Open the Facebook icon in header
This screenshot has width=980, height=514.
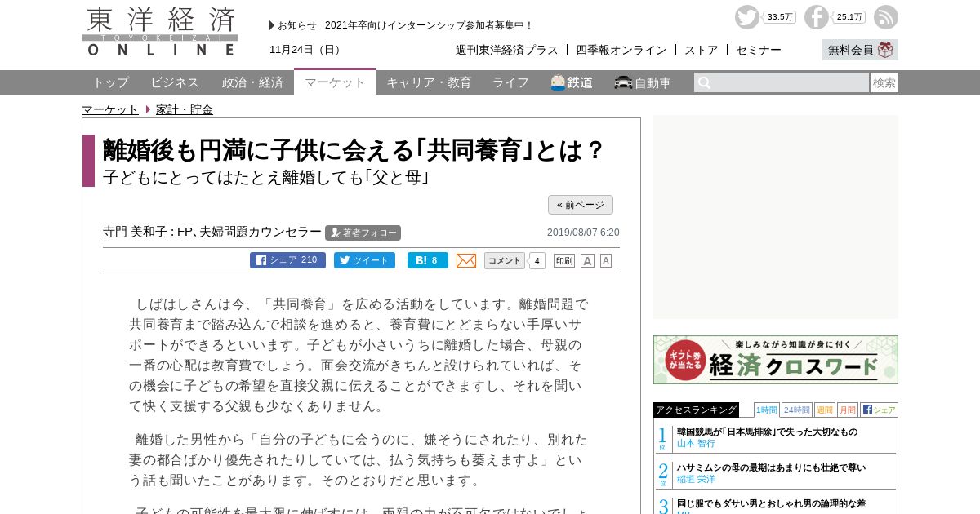coord(816,17)
